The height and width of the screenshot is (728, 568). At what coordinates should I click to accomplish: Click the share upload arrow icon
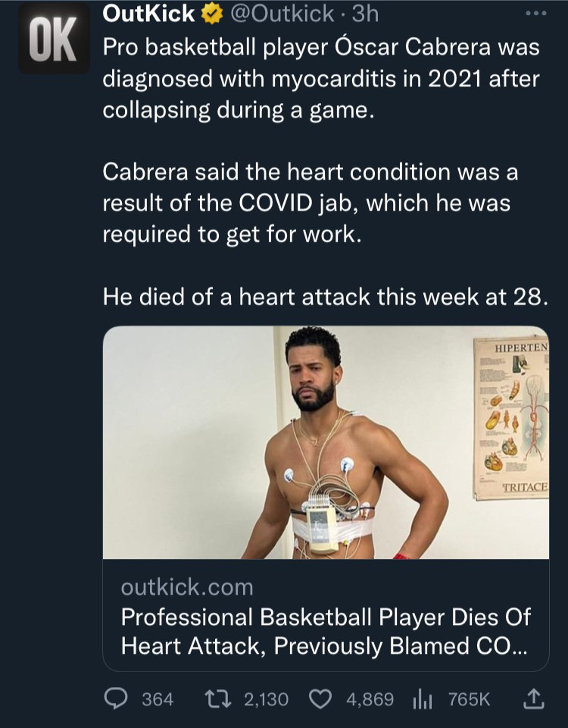533,698
